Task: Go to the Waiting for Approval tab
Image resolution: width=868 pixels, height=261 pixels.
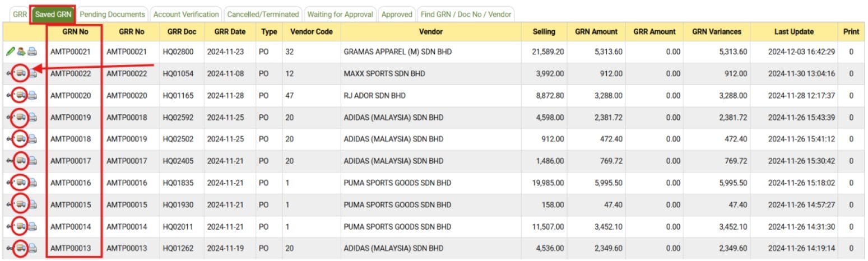Action: tap(340, 15)
